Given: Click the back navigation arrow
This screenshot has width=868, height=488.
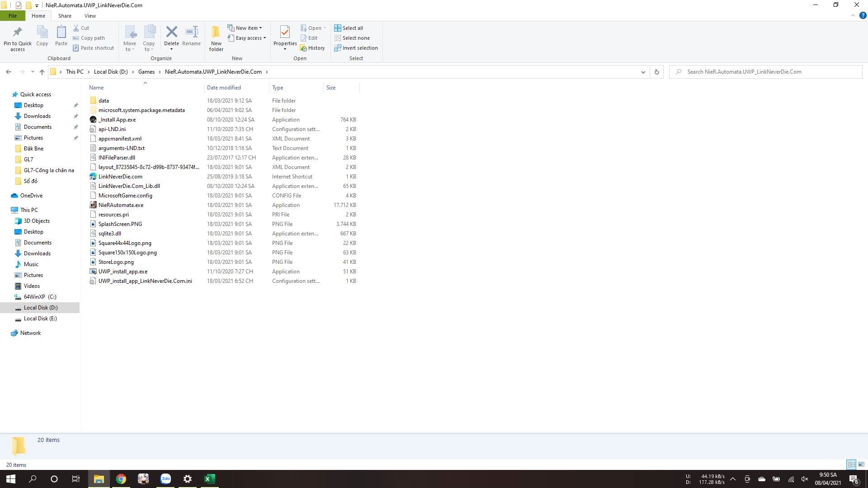Looking at the screenshot, I should [8, 71].
